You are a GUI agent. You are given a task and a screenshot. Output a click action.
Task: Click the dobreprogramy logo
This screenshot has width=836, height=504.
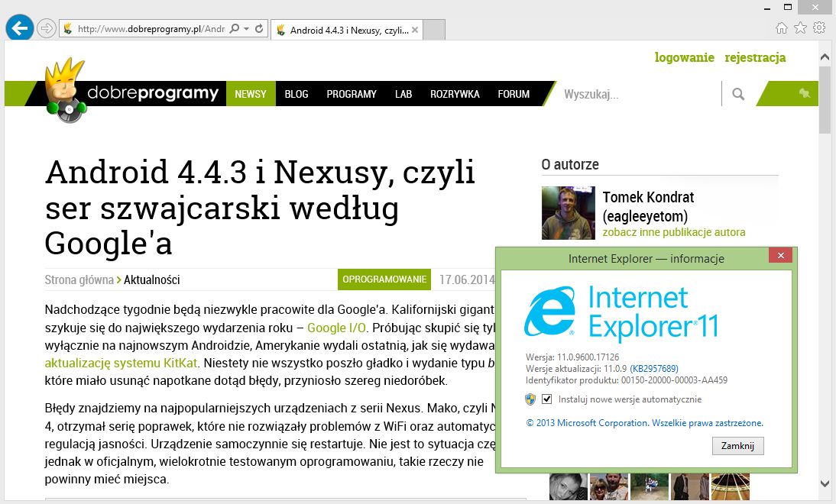132,92
